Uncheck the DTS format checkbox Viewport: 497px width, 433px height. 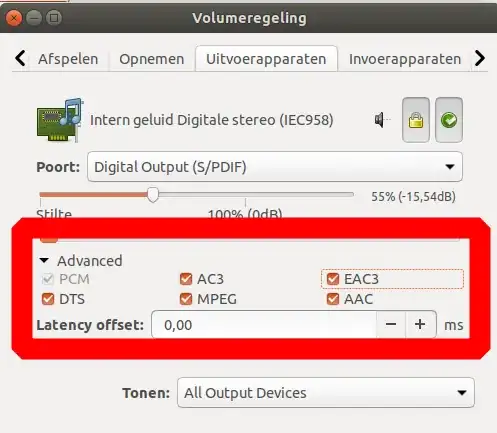pyautogui.click(x=48, y=299)
